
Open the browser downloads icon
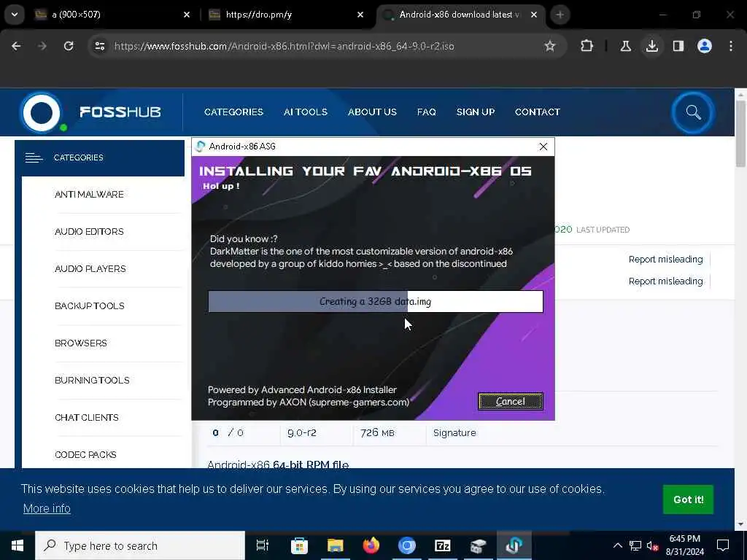pos(651,46)
